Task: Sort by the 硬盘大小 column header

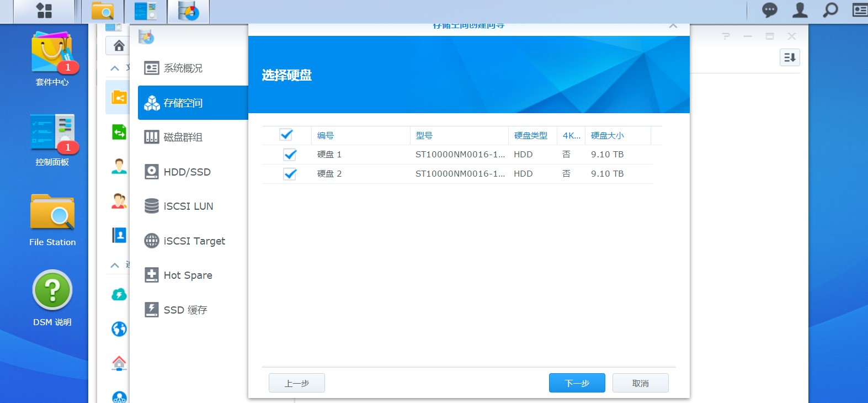Action: [x=618, y=135]
